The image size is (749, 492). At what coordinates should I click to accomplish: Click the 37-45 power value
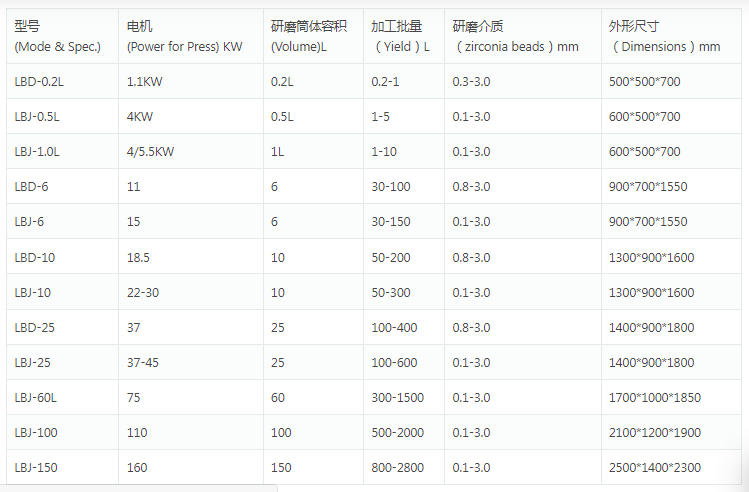click(143, 362)
